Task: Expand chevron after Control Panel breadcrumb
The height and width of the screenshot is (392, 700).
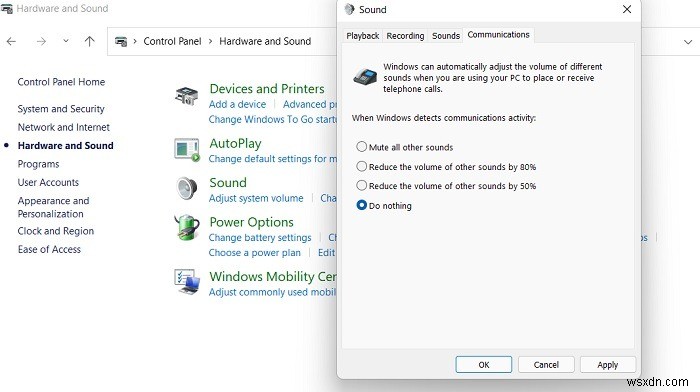Action: pos(210,42)
